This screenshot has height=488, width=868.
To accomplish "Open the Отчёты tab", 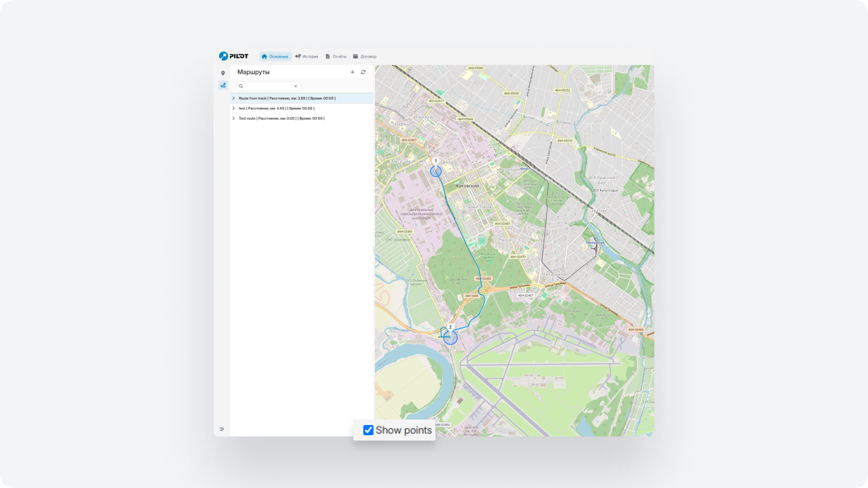I will tap(336, 56).
